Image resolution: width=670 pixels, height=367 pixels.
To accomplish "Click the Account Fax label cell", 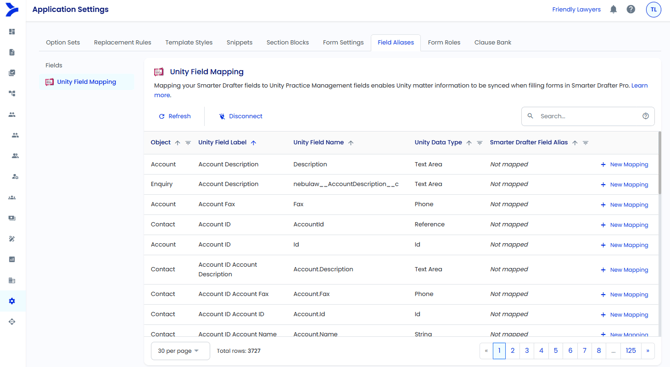I will [x=217, y=204].
